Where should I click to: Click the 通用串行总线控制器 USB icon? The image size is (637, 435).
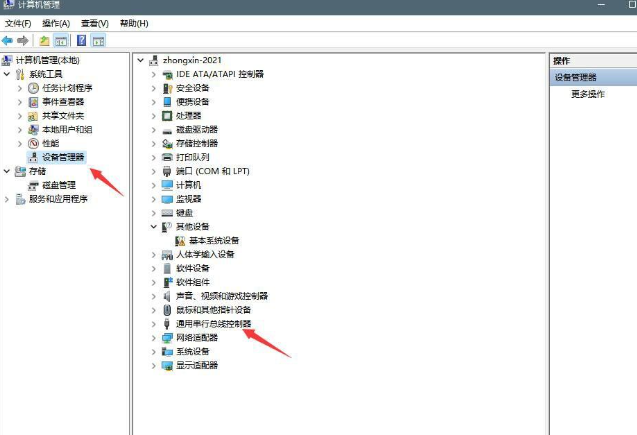(167, 324)
